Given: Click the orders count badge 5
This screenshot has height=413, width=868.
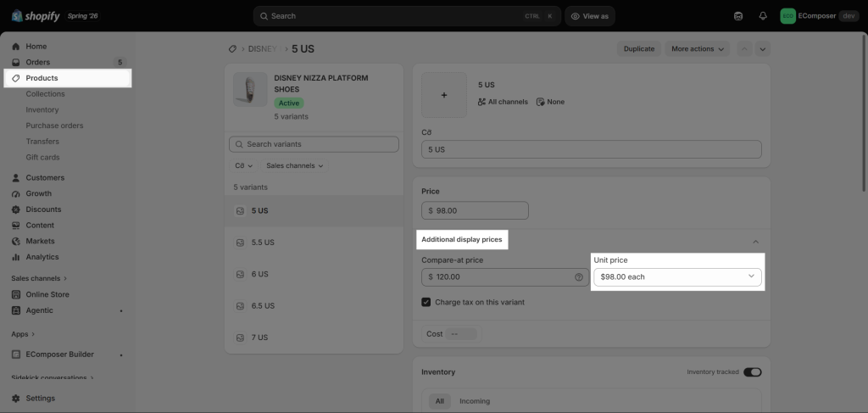Looking at the screenshot, I should click(120, 63).
